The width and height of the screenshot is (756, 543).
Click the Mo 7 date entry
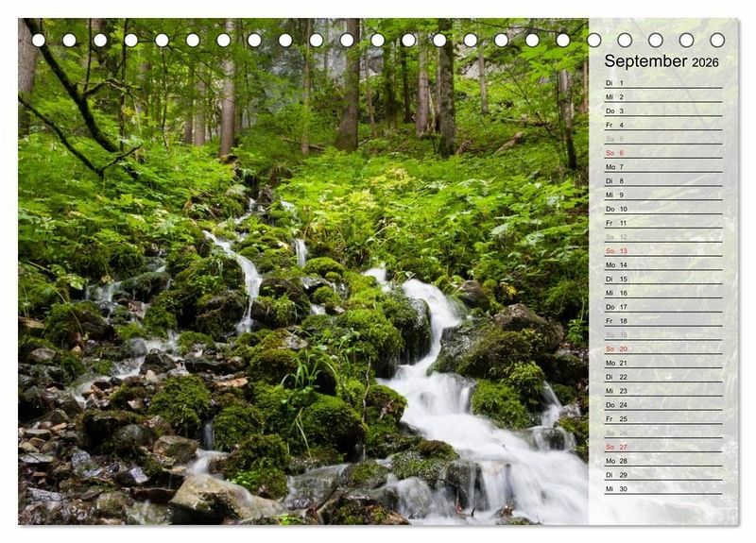point(662,167)
